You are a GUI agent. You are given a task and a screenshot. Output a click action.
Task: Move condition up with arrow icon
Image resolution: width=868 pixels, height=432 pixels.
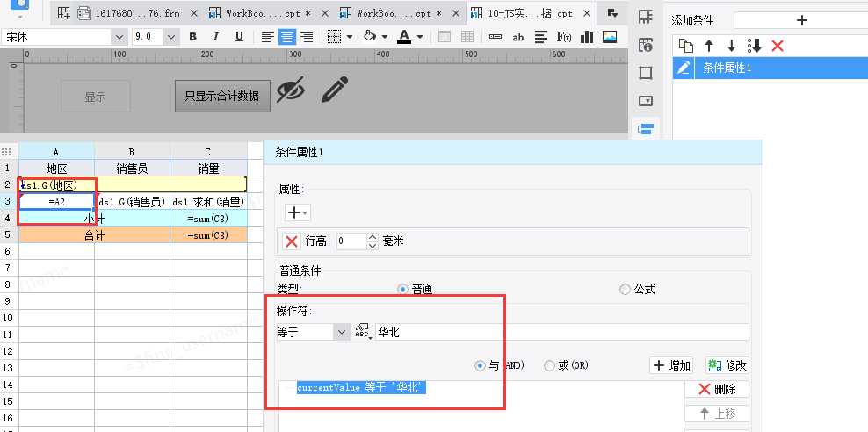click(x=709, y=46)
